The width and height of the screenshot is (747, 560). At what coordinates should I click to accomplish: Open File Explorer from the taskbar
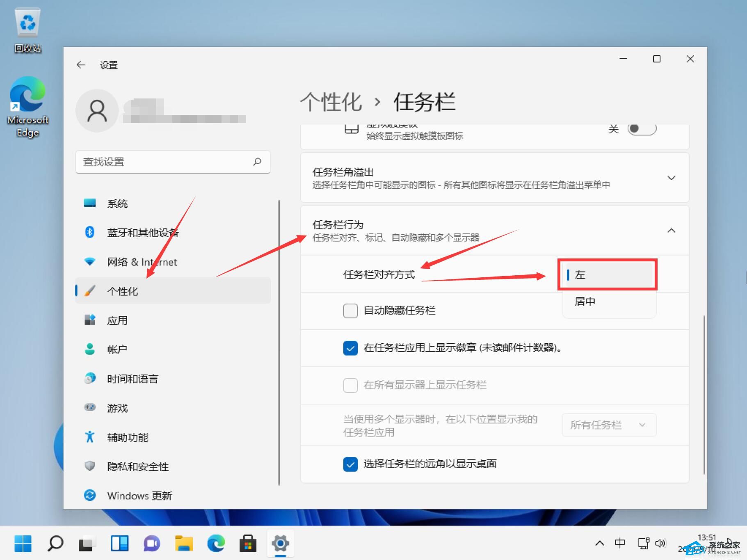click(x=184, y=544)
